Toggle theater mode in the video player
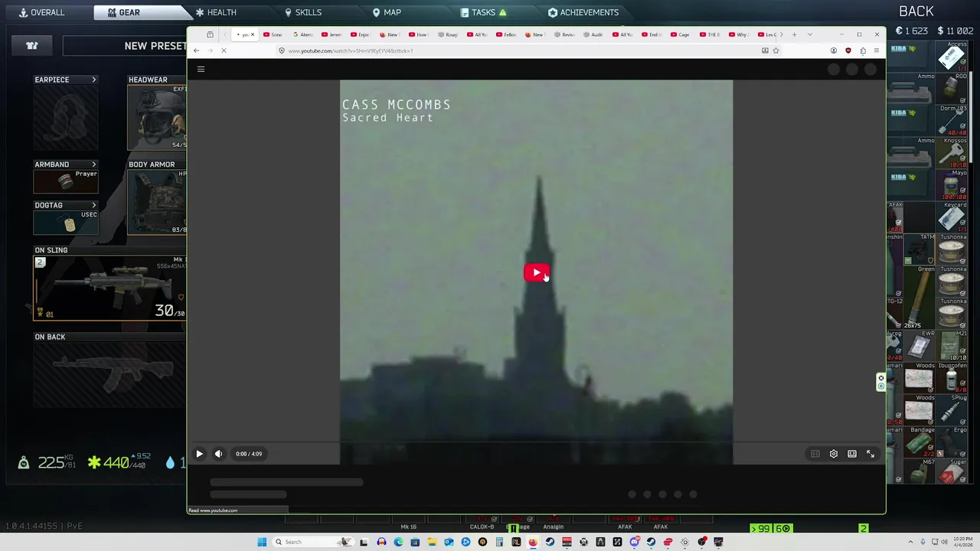This screenshot has width=980, height=551. point(852,454)
